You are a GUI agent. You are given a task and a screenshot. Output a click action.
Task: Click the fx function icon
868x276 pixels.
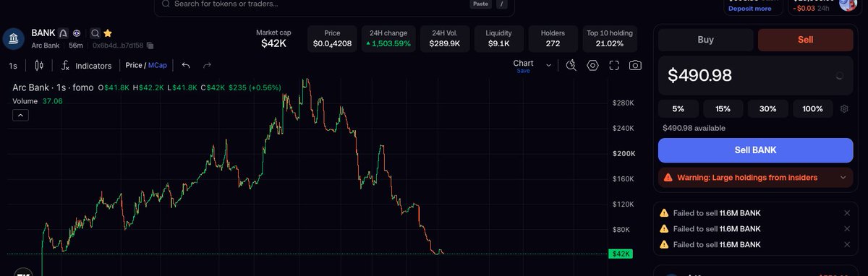(x=64, y=65)
